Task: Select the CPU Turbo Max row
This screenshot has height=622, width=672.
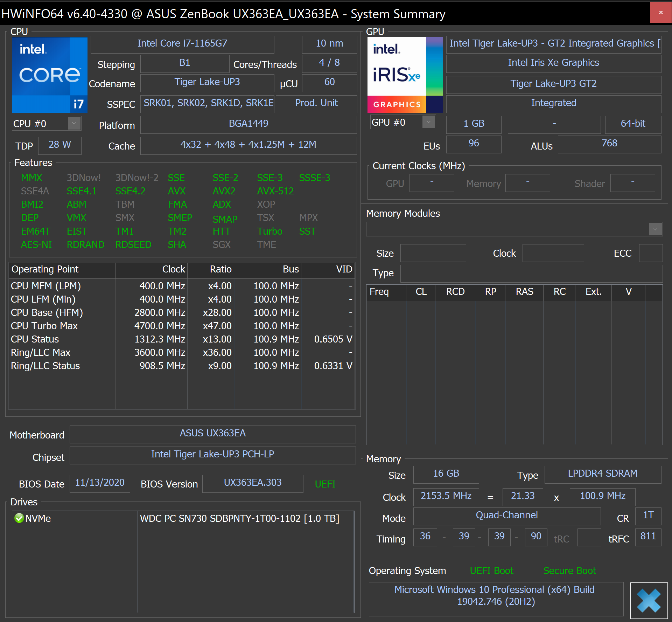Action: click(x=182, y=326)
